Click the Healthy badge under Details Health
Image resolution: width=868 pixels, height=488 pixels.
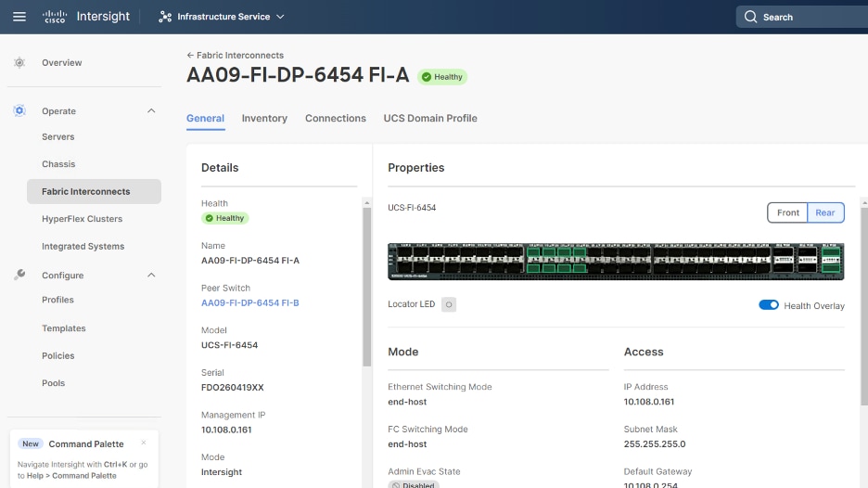[224, 218]
